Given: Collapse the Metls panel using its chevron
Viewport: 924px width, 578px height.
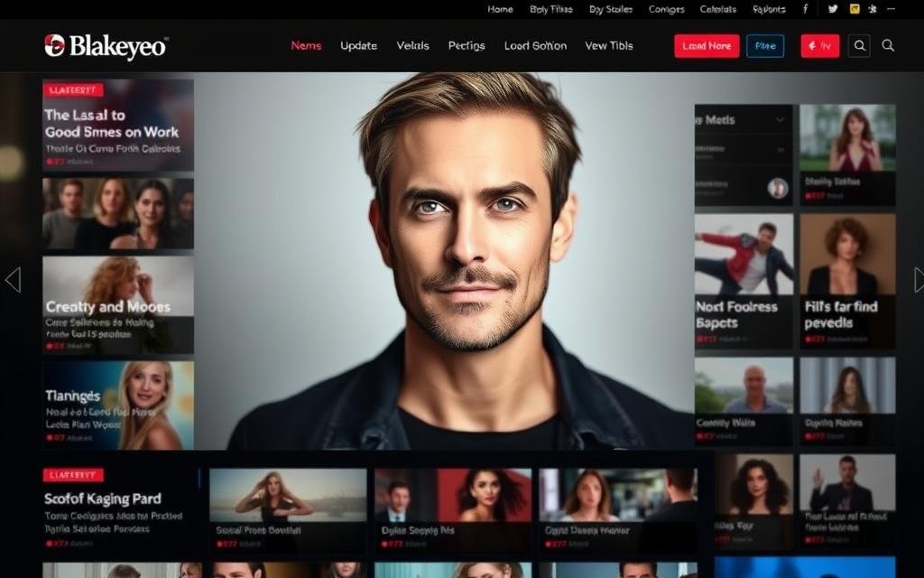Looking at the screenshot, I should click(x=781, y=120).
